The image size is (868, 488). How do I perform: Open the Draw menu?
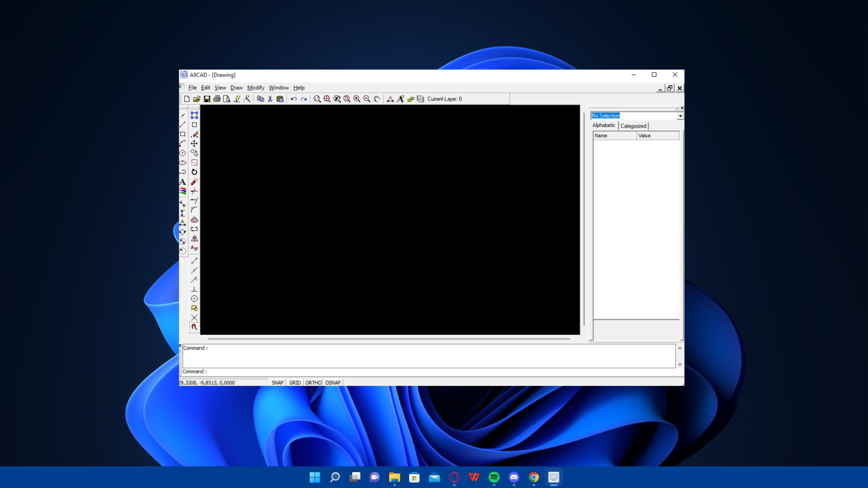236,88
